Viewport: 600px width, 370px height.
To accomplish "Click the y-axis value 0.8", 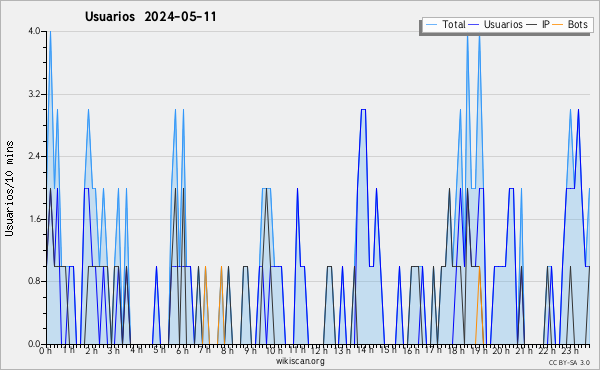I will 34,281.
